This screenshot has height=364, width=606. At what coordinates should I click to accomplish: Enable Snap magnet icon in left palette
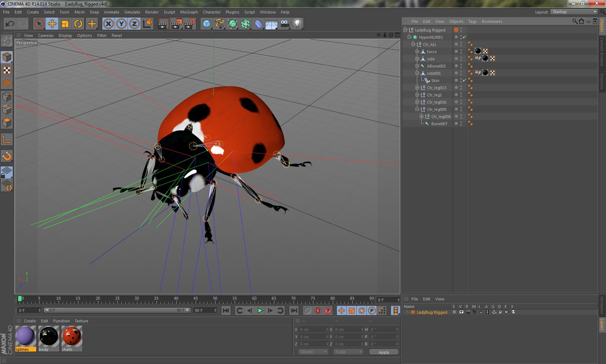pyautogui.click(x=7, y=156)
